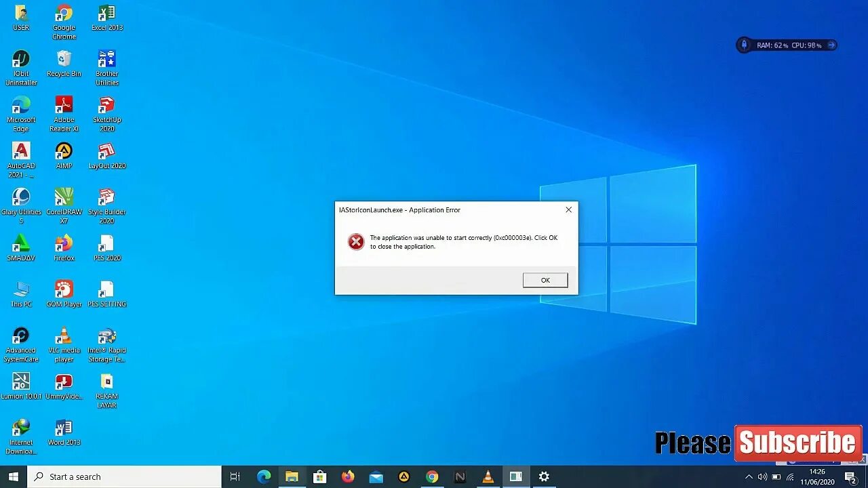868x488 pixels.
Task: Select the AutoCAD 2021 desktop shortcut
Action: [x=21, y=161]
